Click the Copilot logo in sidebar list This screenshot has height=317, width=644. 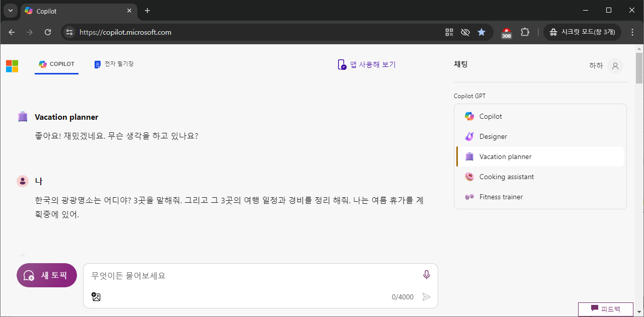[x=469, y=116]
